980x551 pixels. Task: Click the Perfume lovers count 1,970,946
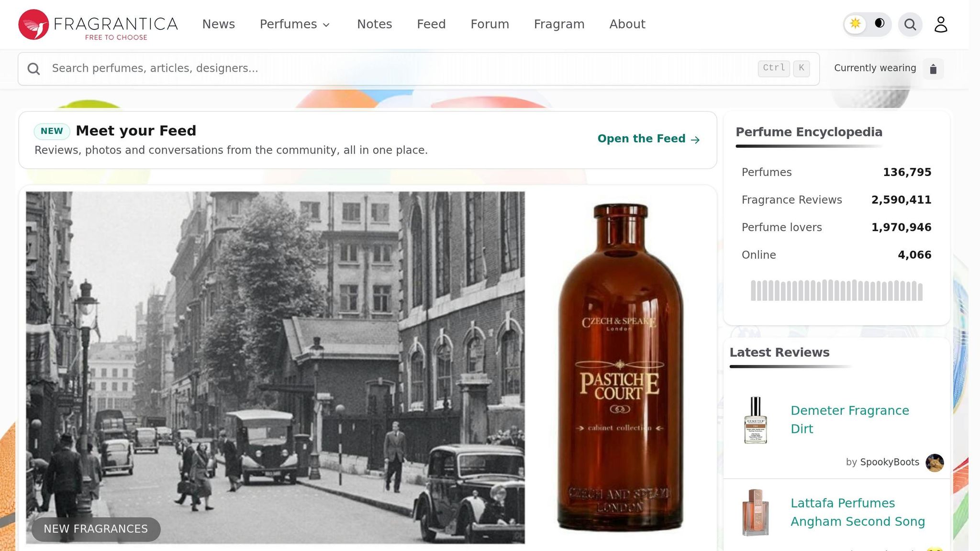point(901,227)
